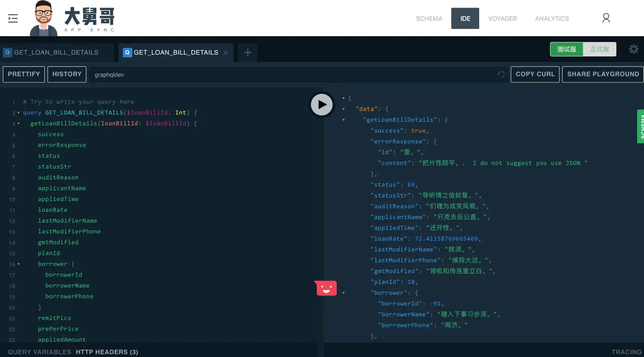Open the query HISTORY
The width and height of the screenshot is (644, 357).
[x=67, y=74]
